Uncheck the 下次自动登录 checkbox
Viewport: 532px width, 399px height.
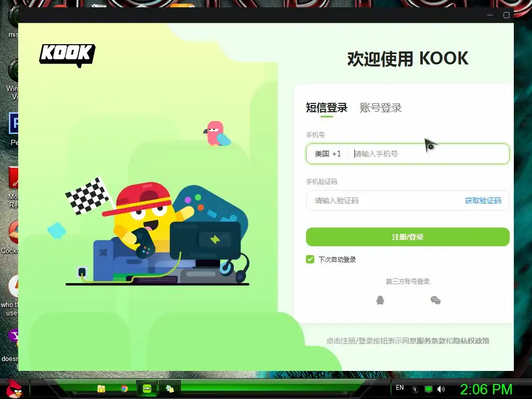point(310,260)
